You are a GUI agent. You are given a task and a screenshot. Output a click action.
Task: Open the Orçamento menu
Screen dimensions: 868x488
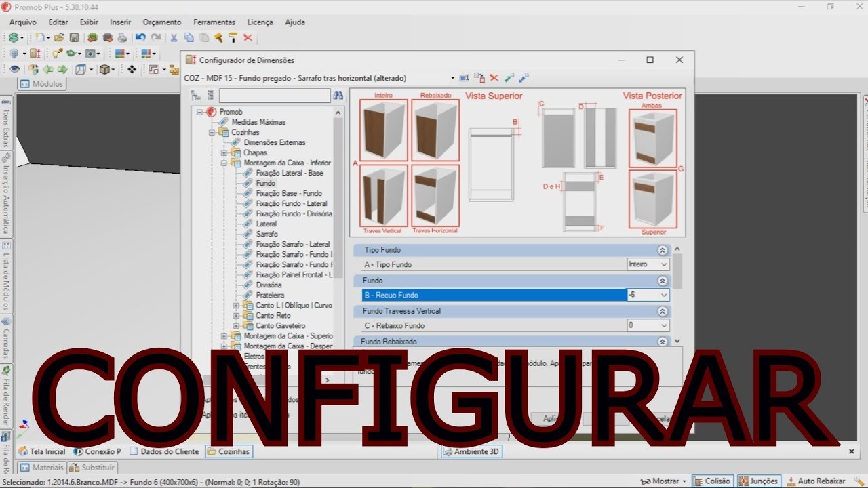tap(162, 22)
